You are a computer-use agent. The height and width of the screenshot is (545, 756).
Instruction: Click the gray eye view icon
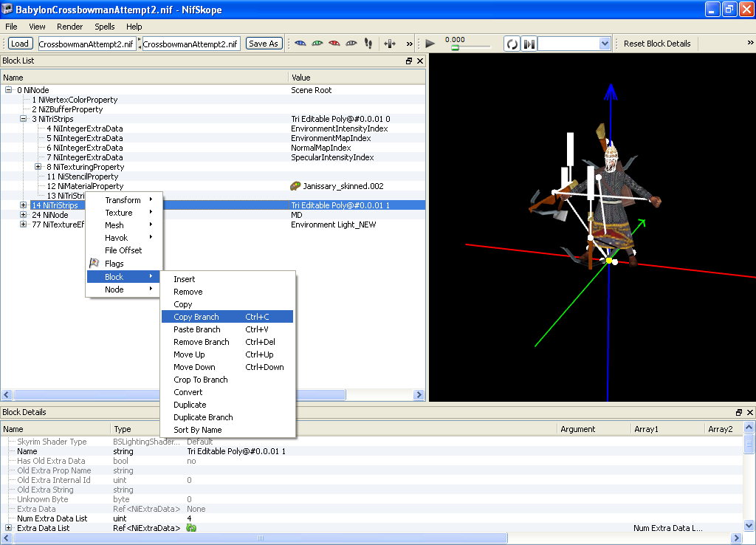[351, 44]
